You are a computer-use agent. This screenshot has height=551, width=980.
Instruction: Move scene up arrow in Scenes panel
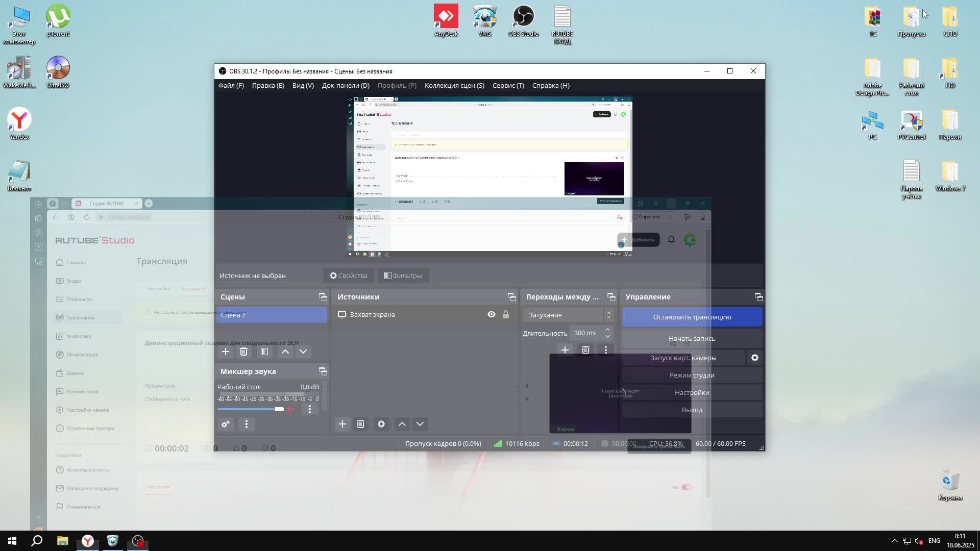pos(285,352)
